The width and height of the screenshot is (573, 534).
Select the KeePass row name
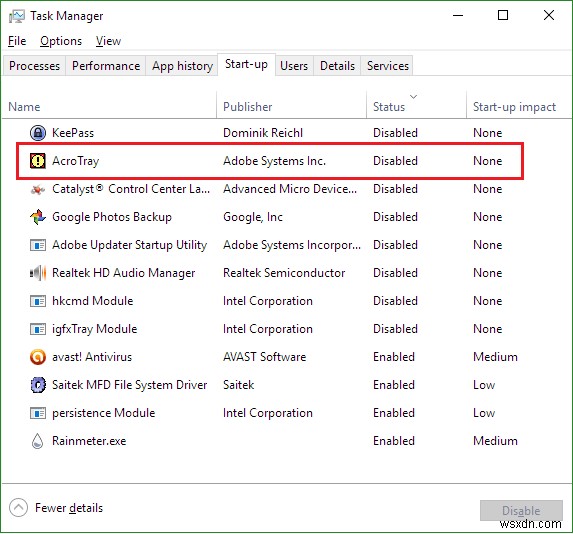(x=73, y=133)
